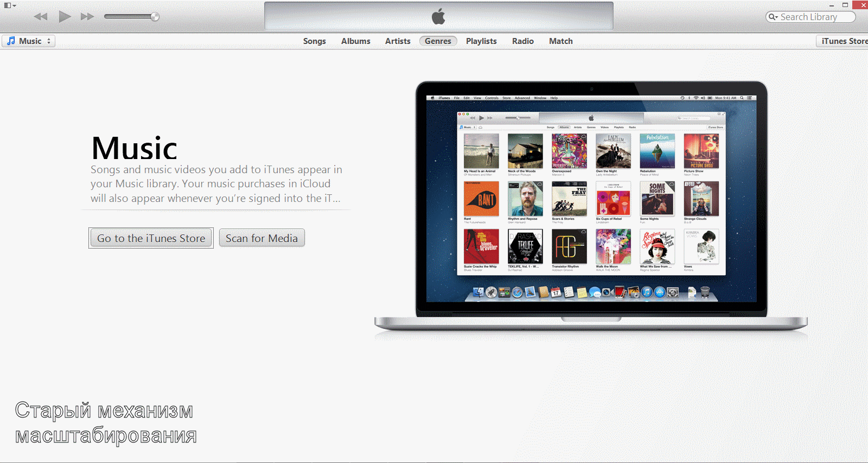
Task: Click the description starting "Songs and music videos"
Action: tap(216, 184)
